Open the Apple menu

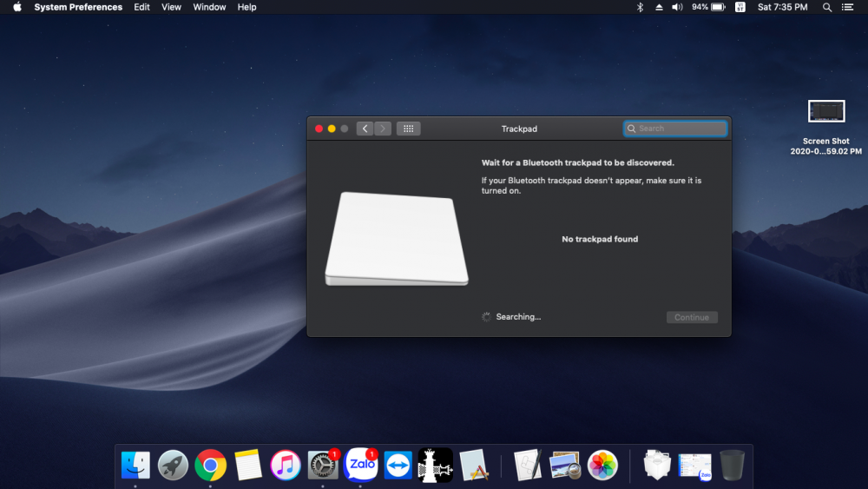tap(16, 7)
